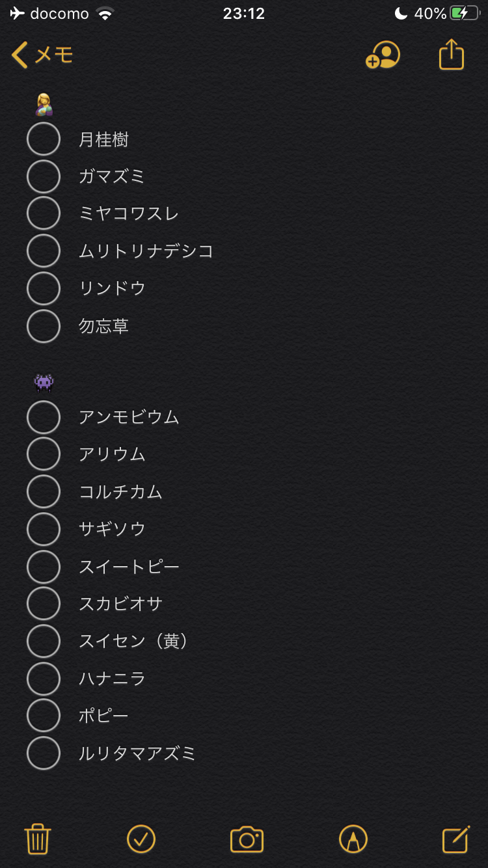This screenshot has width=488, height=868.
Task: Tap the battery icon in status bar
Action: point(464,14)
